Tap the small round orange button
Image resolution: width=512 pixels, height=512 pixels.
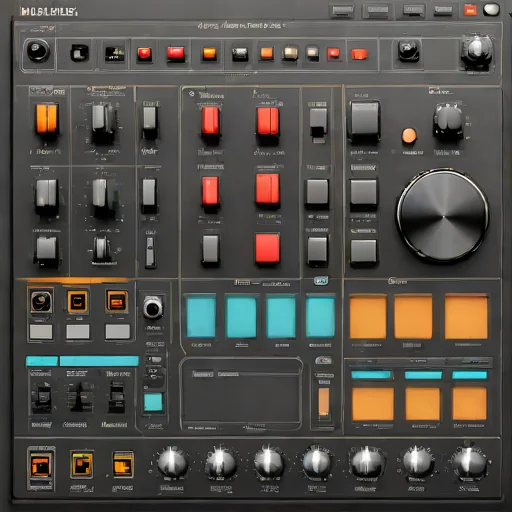point(409,136)
